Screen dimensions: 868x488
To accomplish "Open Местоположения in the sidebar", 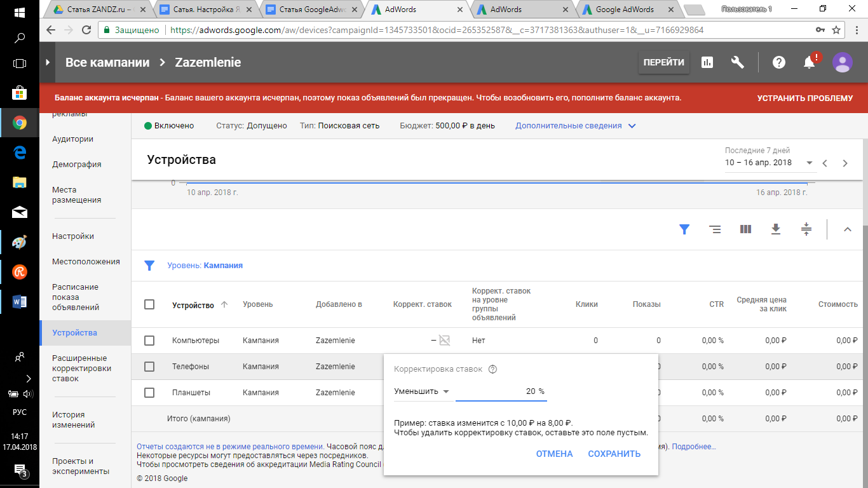I will tap(86, 262).
